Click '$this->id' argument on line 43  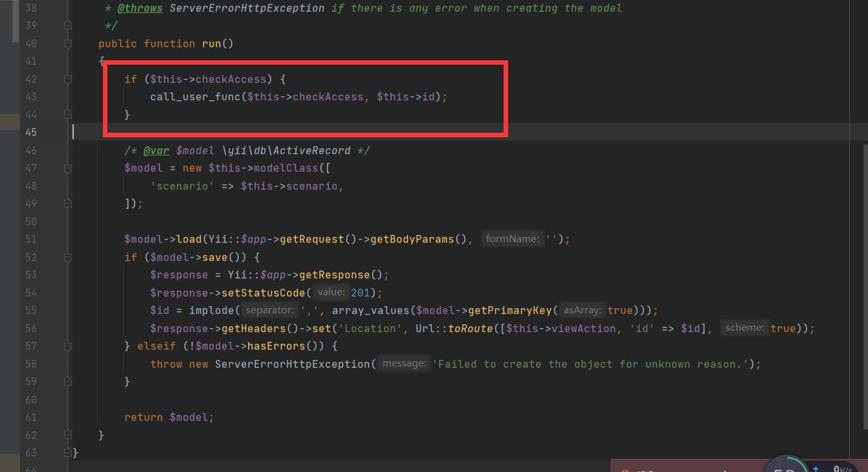(405, 96)
